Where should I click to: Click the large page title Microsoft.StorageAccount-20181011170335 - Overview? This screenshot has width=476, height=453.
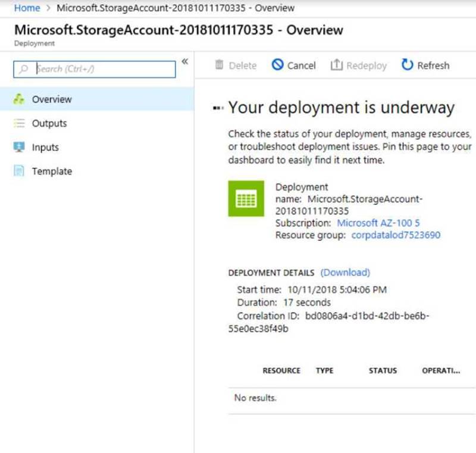[x=178, y=30]
